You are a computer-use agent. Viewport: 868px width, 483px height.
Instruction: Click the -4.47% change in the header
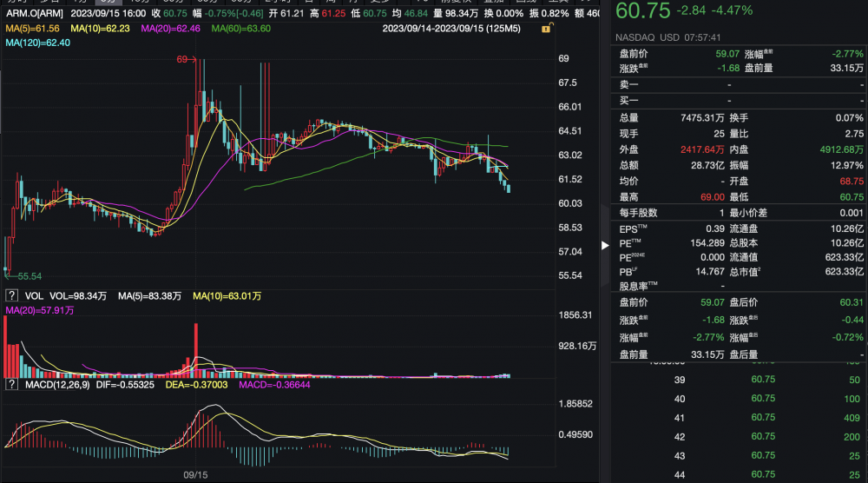[x=732, y=10]
